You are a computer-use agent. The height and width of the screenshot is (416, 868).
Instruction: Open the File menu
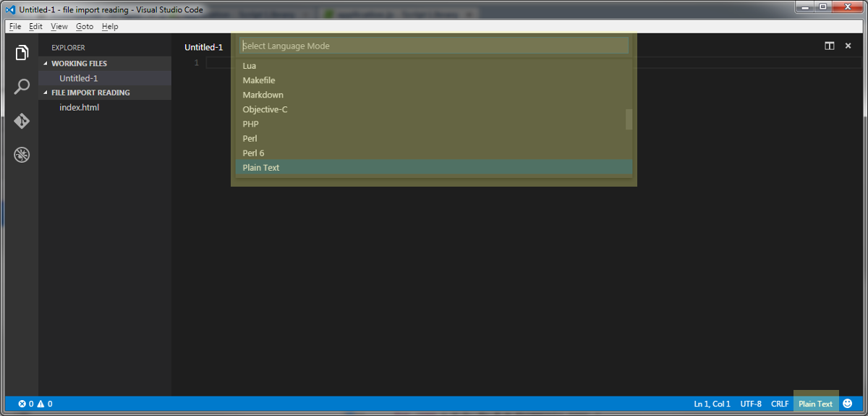pos(15,26)
